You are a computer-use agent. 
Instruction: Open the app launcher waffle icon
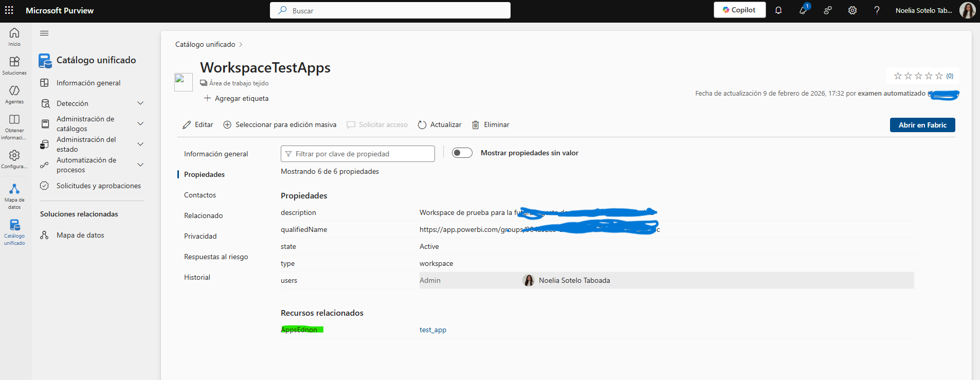9,10
